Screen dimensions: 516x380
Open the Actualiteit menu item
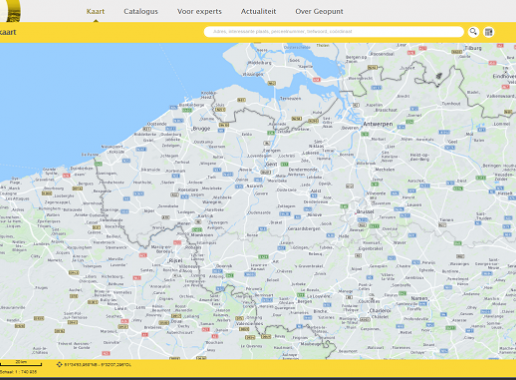pos(258,11)
